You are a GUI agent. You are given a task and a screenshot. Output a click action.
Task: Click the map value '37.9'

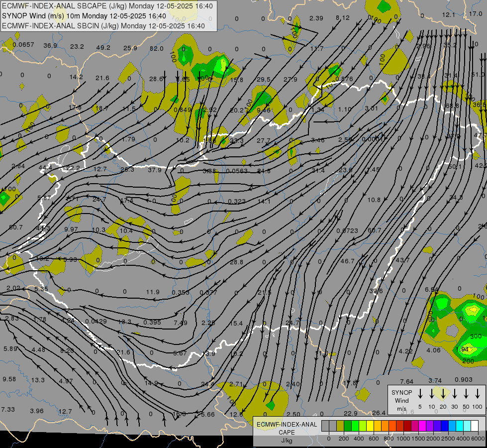click(x=155, y=170)
